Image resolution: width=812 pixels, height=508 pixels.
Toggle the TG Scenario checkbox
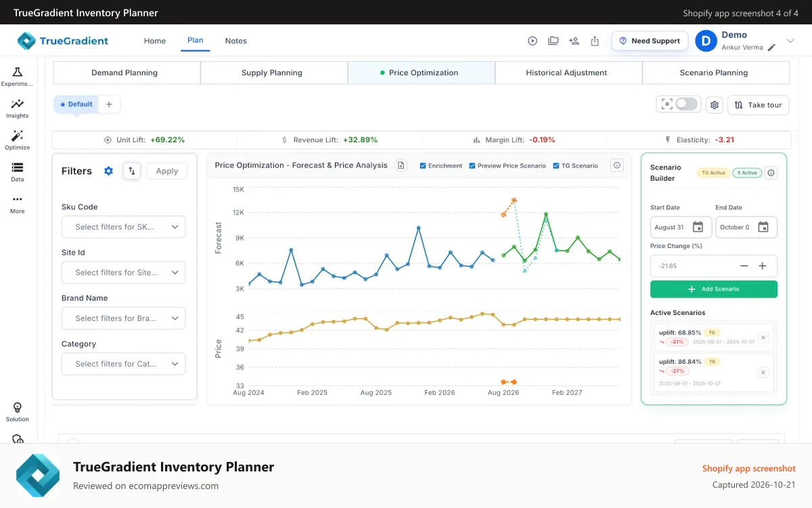556,166
